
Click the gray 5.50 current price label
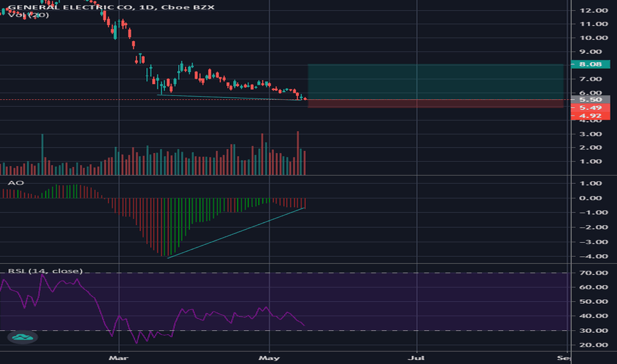(591, 99)
